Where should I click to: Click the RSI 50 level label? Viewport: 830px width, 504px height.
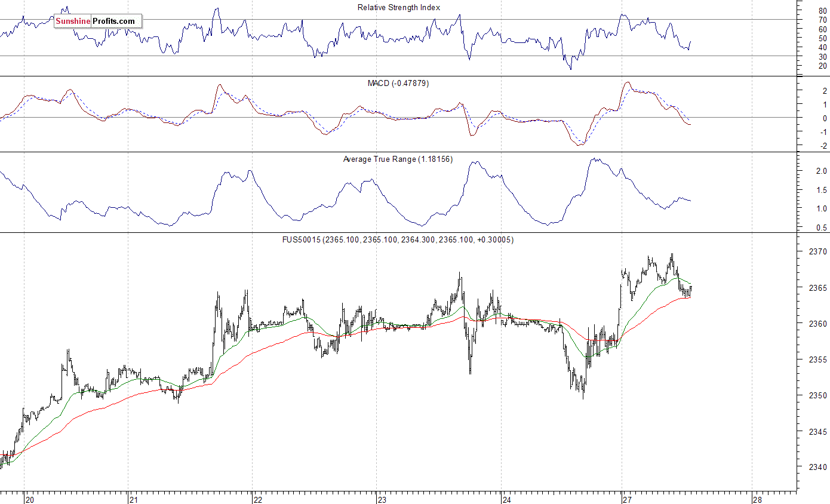pyautogui.click(x=822, y=38)
